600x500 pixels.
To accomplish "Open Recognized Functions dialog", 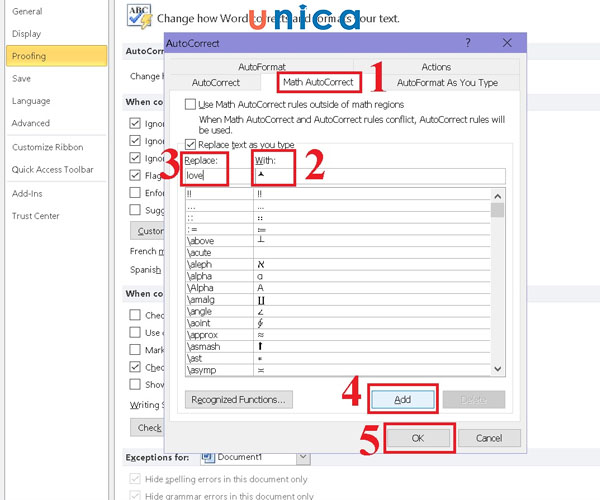I will click(238, 399).
